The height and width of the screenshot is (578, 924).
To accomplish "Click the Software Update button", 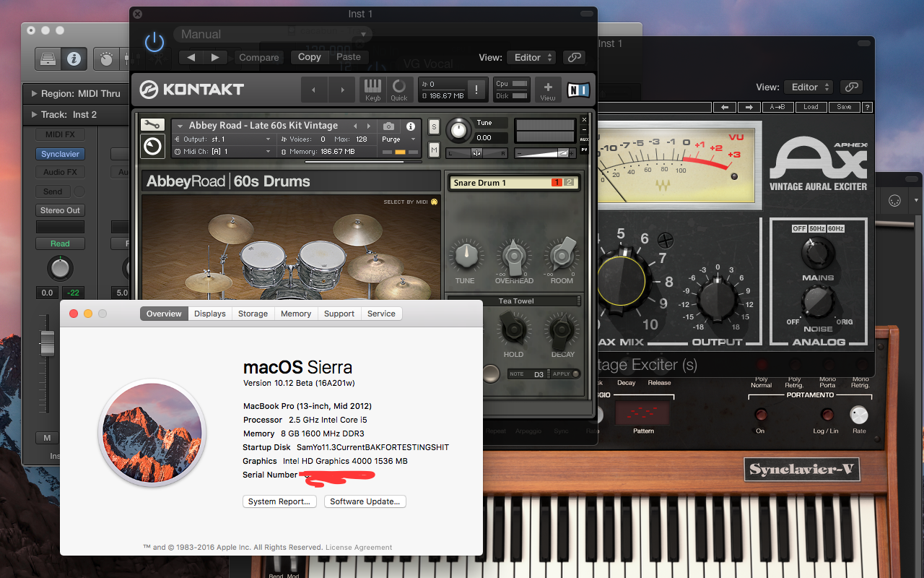I will [x=365, y=501].
